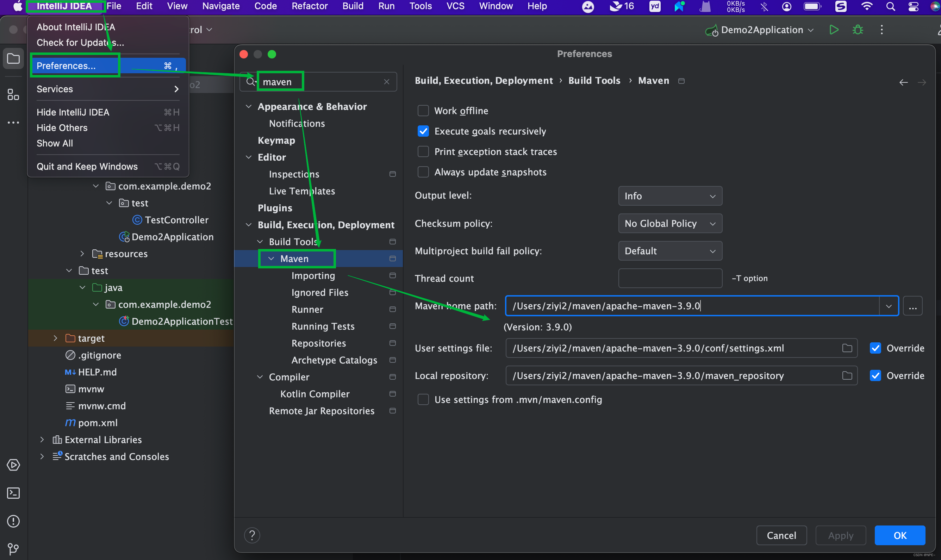941x560 pixels.
Task: Open the Multiproject build fail policy dropdown
Action: click(x=670, y=250)
